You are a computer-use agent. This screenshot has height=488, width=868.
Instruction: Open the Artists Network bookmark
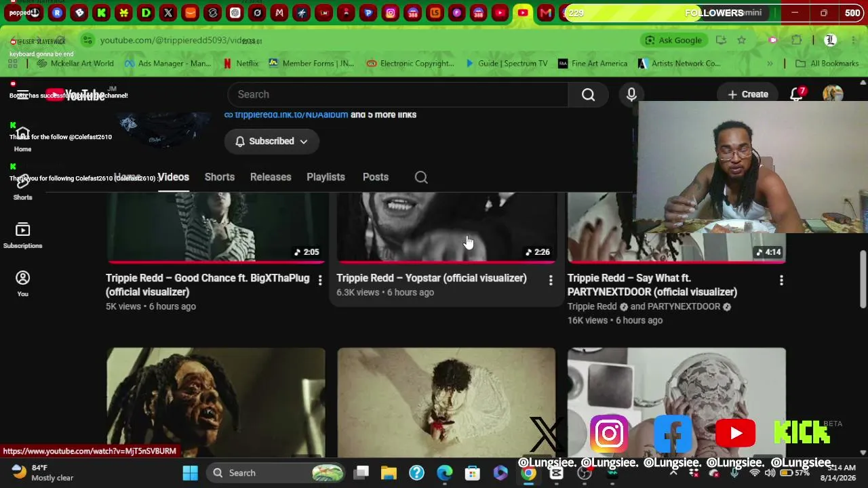(679, 64)
